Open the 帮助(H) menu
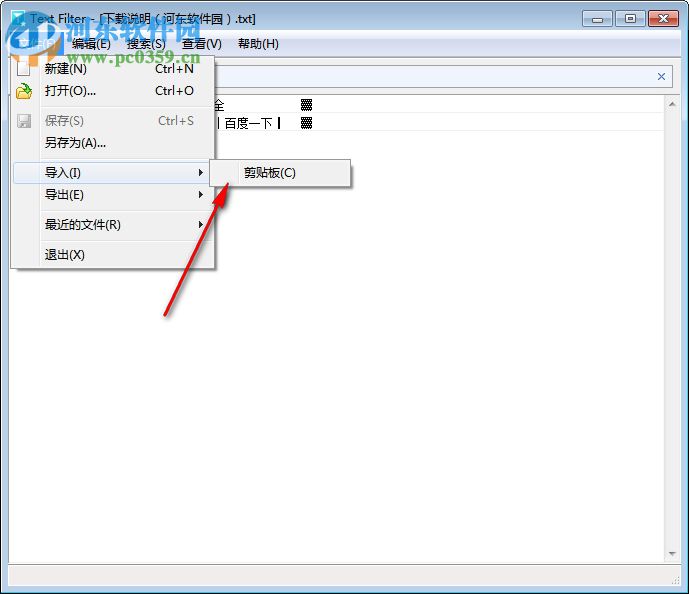Screen dimensions: 689x594 (x=258, y=44)
